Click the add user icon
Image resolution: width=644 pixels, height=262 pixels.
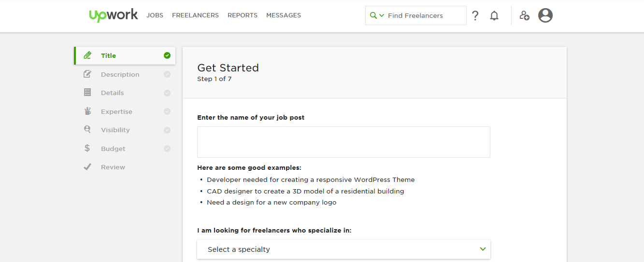tap(524, 15)
